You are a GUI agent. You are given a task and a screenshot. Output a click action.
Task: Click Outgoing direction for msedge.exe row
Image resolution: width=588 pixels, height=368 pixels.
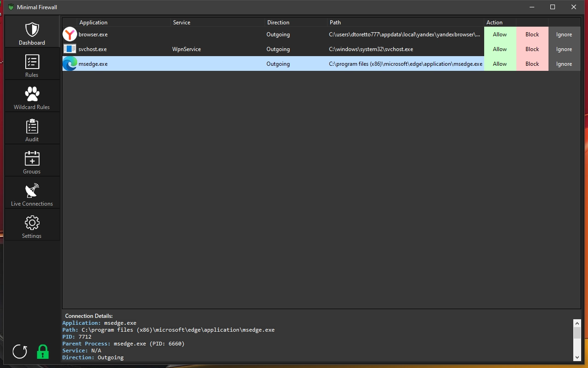[x=278, y=64]
